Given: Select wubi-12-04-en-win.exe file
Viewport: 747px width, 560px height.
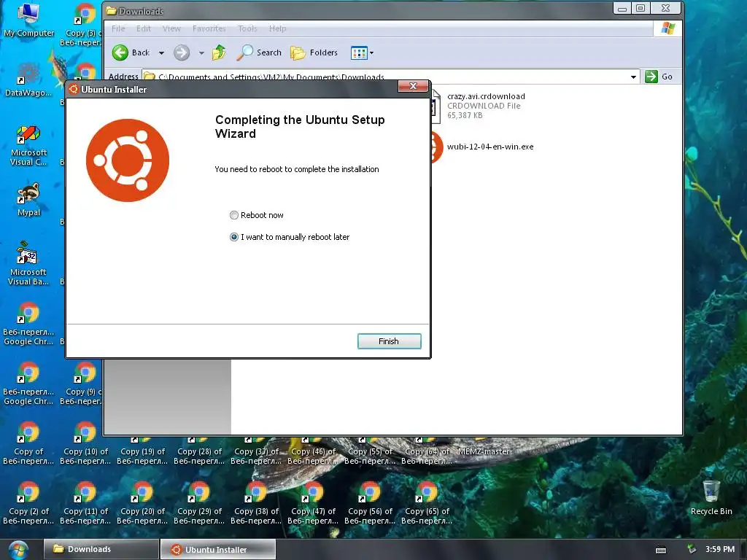Looking at the screenshot, I should [490, 147].
